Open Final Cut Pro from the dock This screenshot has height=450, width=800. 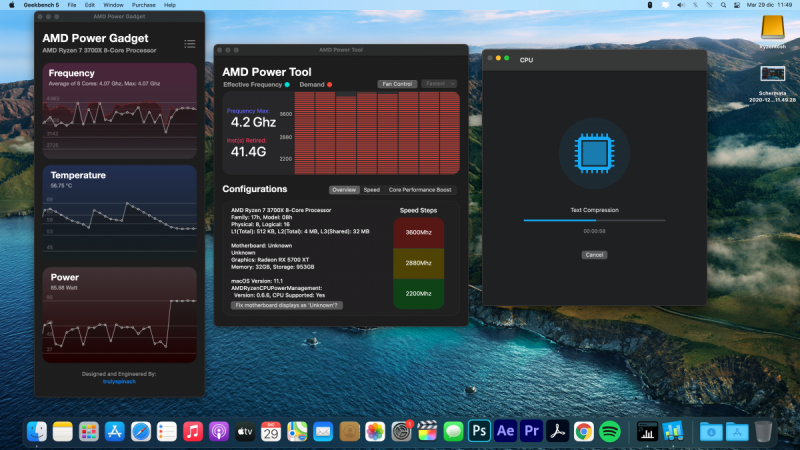point(427,431)
